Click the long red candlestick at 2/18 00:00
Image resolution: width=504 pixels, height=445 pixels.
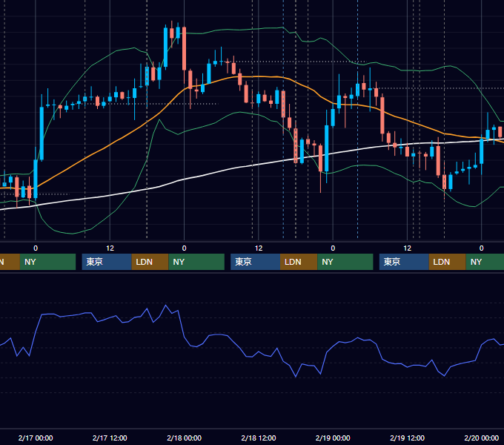pyautogui.click(x=184, y=49)
